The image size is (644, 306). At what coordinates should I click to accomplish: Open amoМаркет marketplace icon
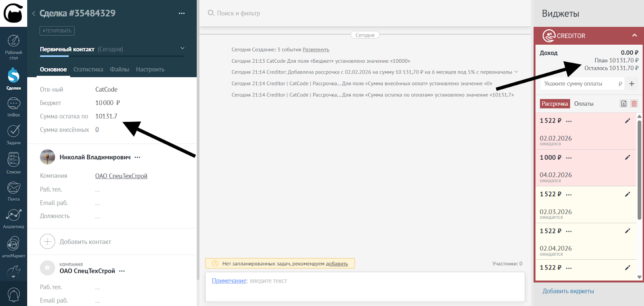coord(14,246)
